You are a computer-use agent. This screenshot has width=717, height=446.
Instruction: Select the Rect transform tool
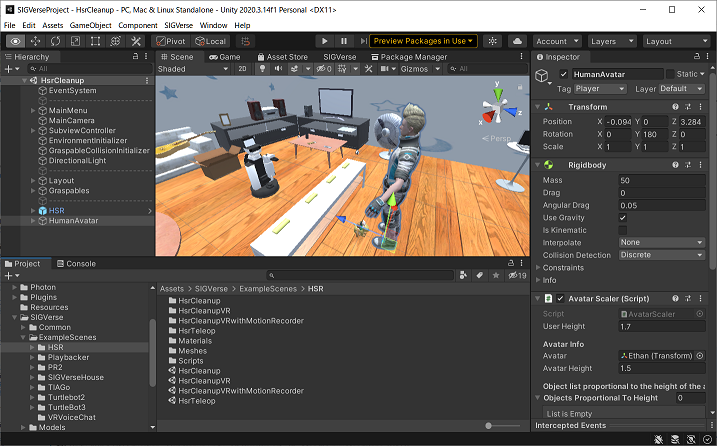point(95,41)
